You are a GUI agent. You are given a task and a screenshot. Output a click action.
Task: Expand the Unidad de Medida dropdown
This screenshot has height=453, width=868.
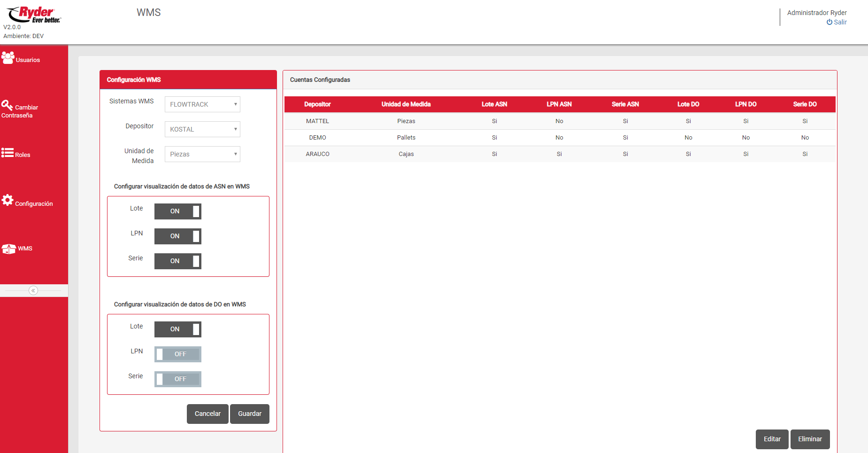tap(202, 154)
